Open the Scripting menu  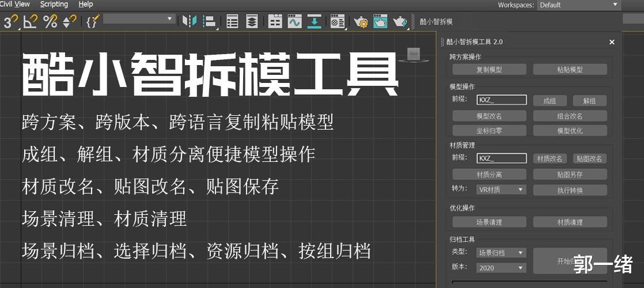pyautogui.click(x=54, y=4)
